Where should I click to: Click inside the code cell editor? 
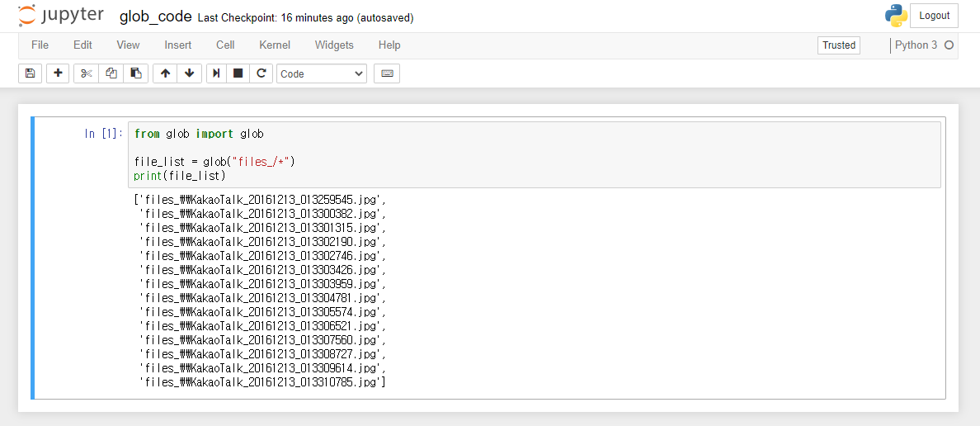pos(535,154)
